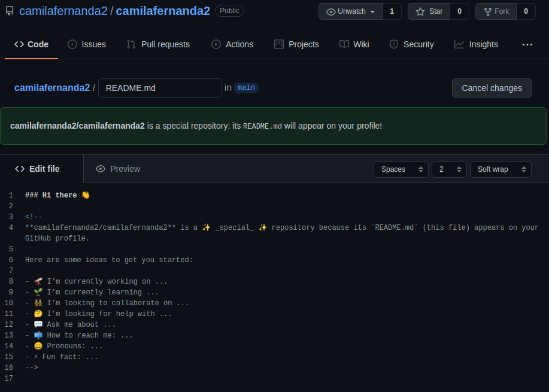549x392 pixels.
Task: Click the README.md filename field
Action: click(160, 88)
